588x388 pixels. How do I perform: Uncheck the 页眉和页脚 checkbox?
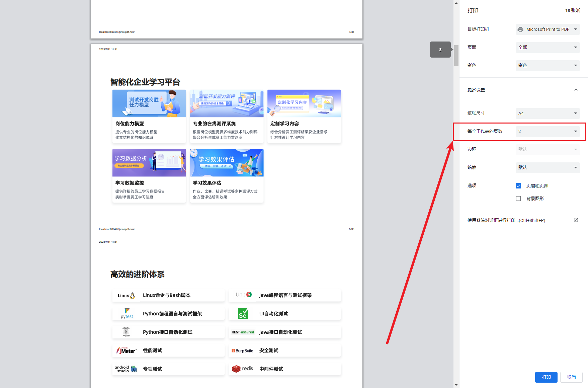coord(518,186)
